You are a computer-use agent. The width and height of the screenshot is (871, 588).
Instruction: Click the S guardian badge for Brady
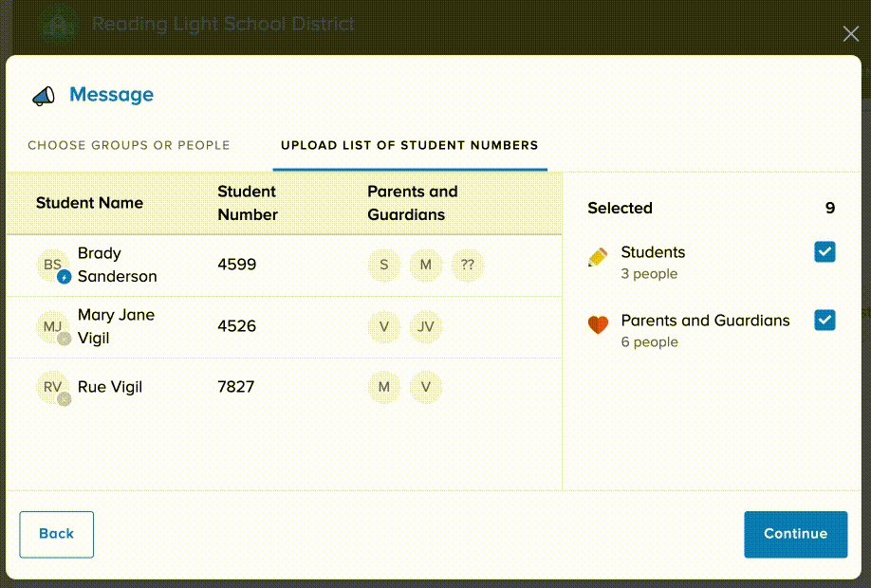click(x=383, y=265)
